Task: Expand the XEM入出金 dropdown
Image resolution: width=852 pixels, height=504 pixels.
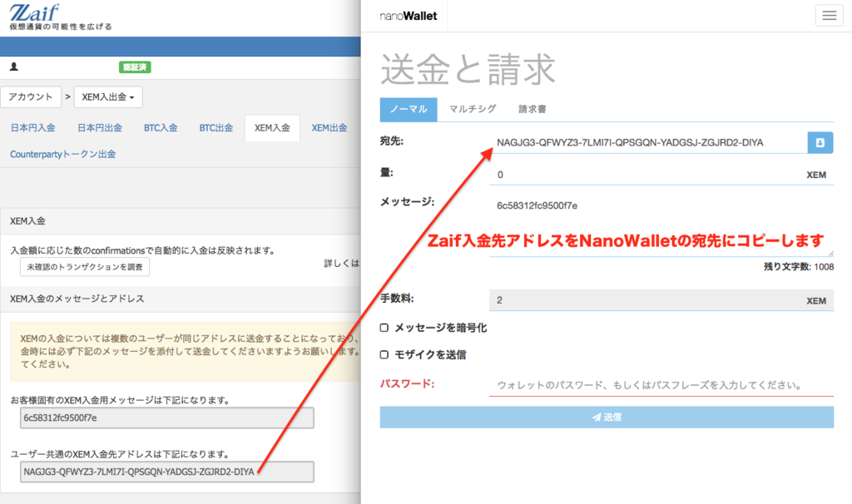Action: [x=108, y=97]
